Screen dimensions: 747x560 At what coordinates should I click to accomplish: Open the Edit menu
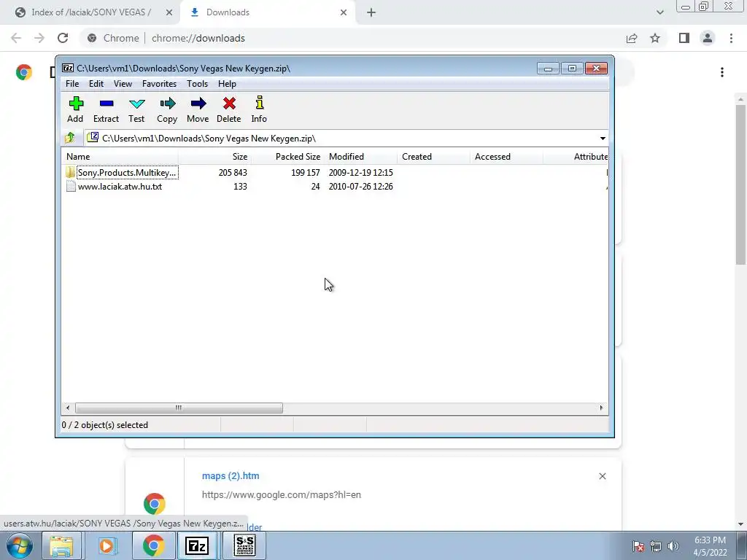click(96, 84)
